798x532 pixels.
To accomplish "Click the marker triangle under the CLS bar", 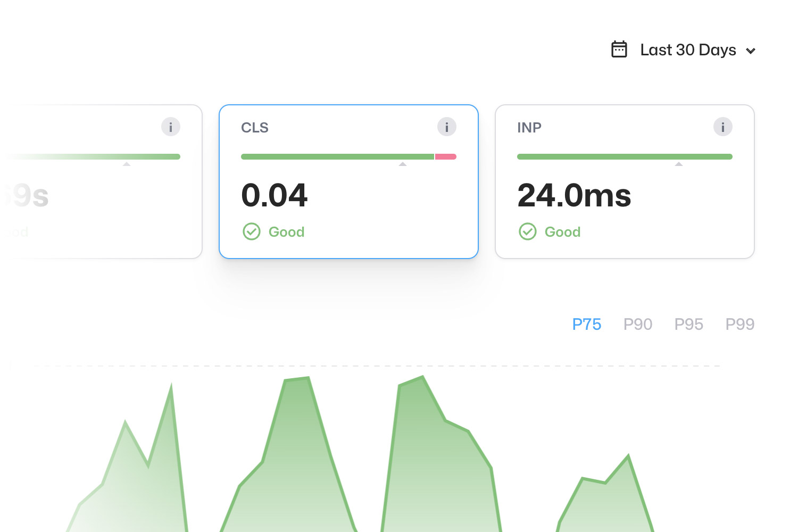I will (403, 164).
